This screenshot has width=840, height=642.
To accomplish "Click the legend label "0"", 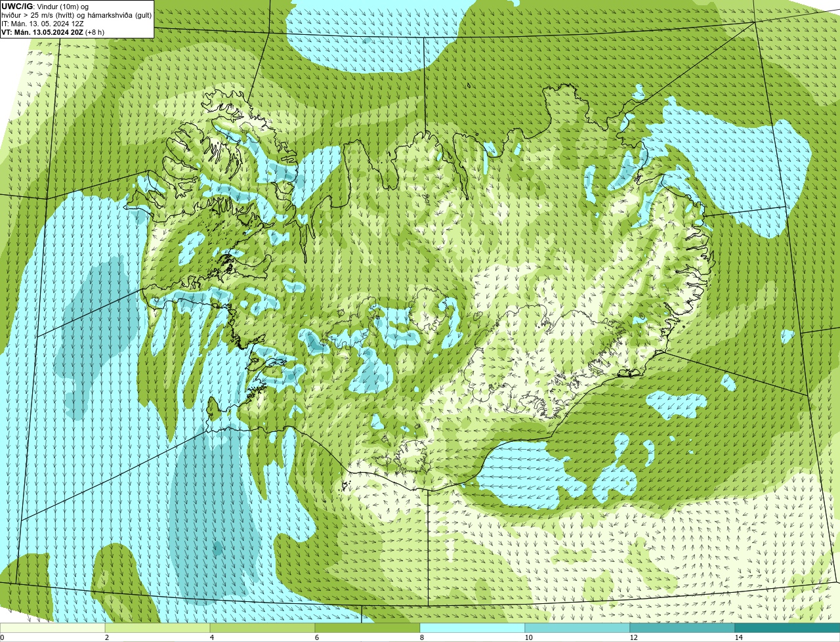I will 2,637.
